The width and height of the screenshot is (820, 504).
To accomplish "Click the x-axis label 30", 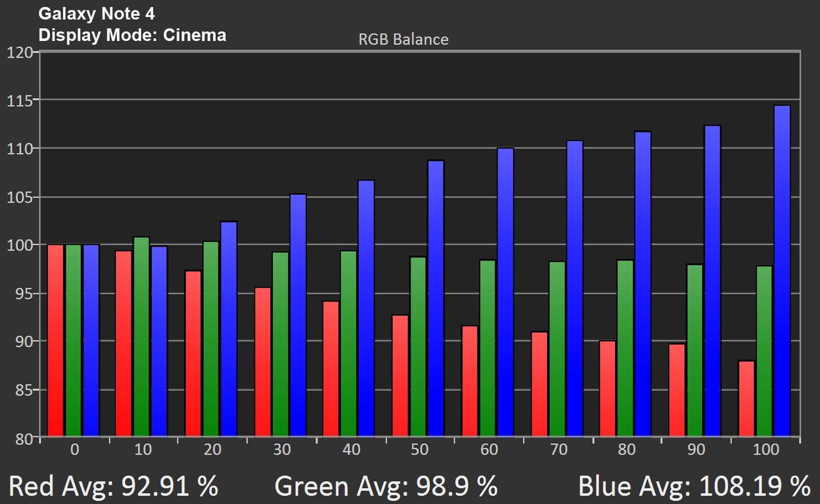I will click(x=282, y=450).
